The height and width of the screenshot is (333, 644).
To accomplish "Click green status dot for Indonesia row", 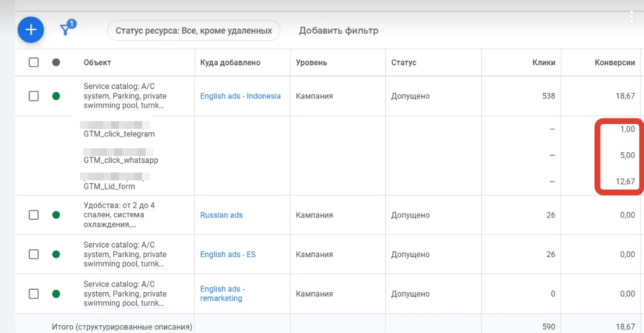I will tap(56, 96).
